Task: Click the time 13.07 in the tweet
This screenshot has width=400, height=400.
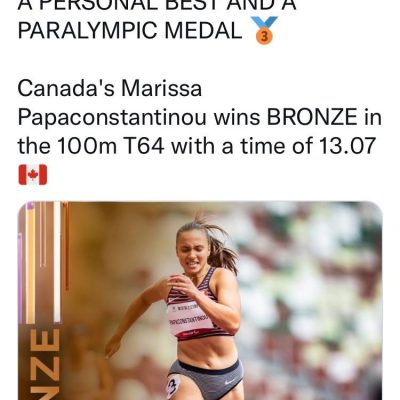Action: click(348, 145)
